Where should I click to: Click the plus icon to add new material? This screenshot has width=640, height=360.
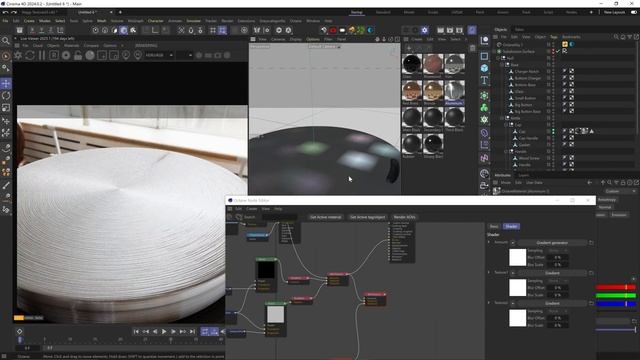409,48
